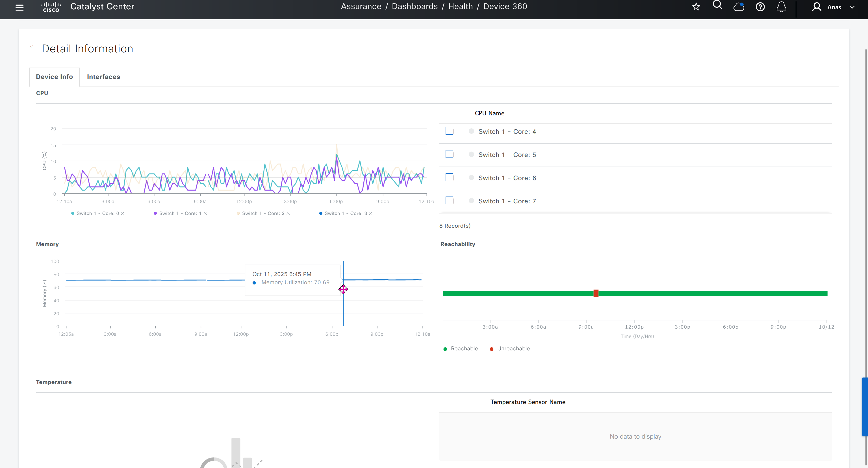868x468 pixels.
Task: Go to Health in the breadcrumb
Action: (x=460, y=7)
